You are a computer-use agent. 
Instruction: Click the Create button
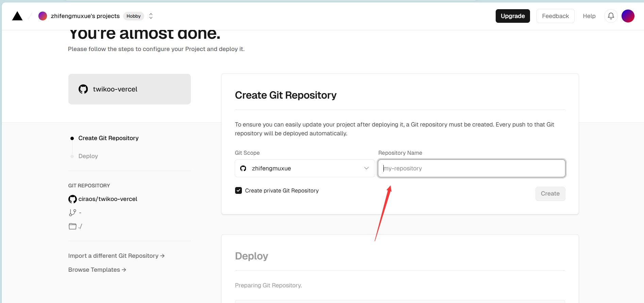click(x=550, y=193)
